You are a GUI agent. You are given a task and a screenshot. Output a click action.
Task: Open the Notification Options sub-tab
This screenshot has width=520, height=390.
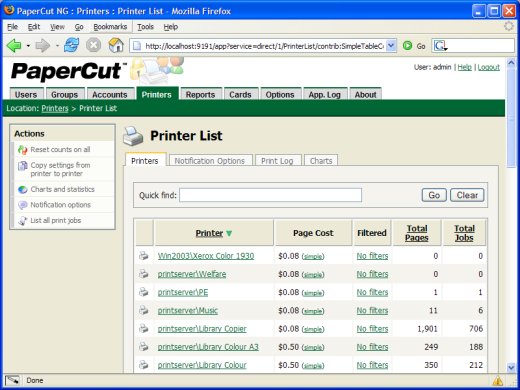[210, 161]
